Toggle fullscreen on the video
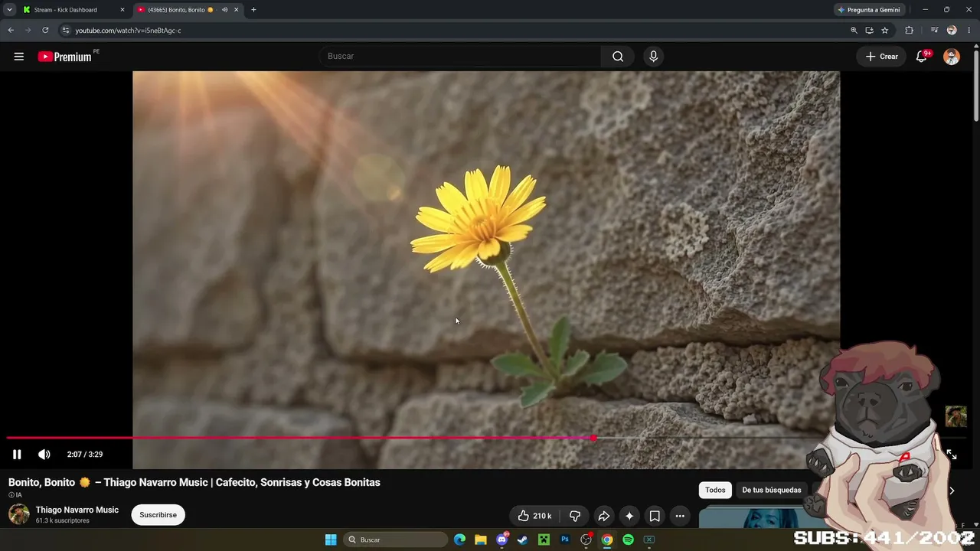This screenshot has height=551, width=980. [952, 455]
